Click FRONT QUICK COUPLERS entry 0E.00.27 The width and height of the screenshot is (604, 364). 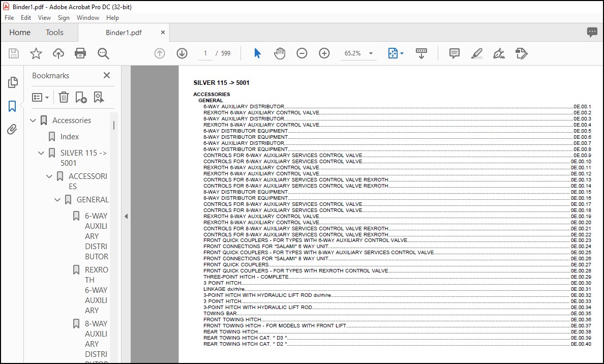coord(397,265)
